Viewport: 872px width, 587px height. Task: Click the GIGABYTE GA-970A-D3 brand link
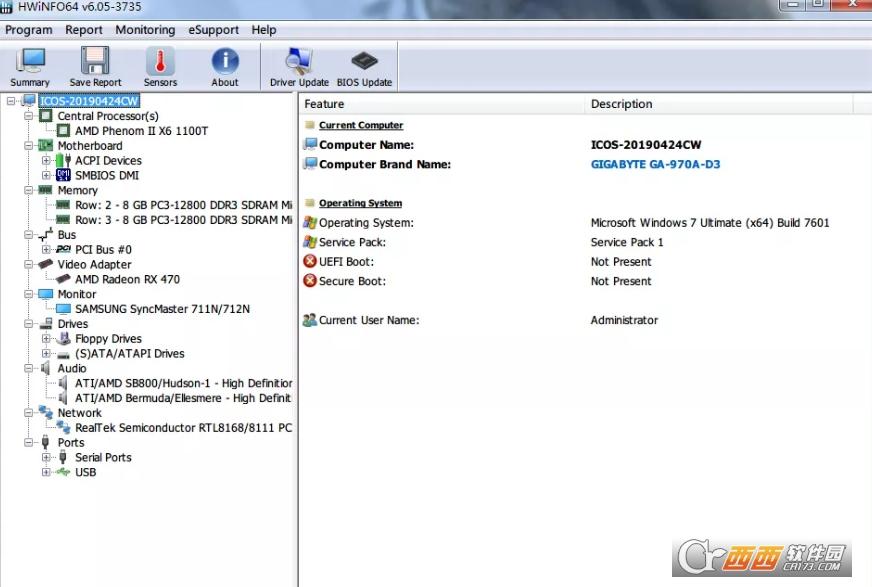coord(655,164)
